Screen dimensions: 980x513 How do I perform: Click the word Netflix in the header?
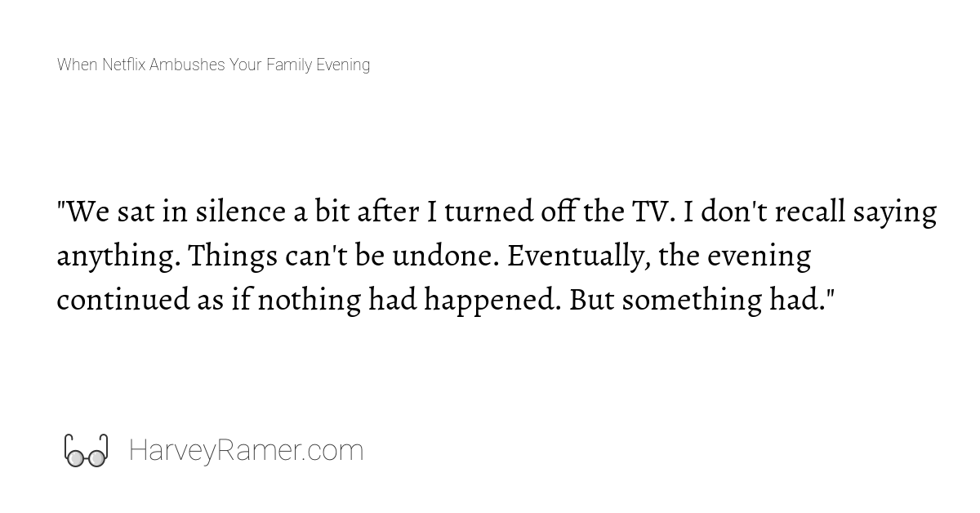[124, 65]
